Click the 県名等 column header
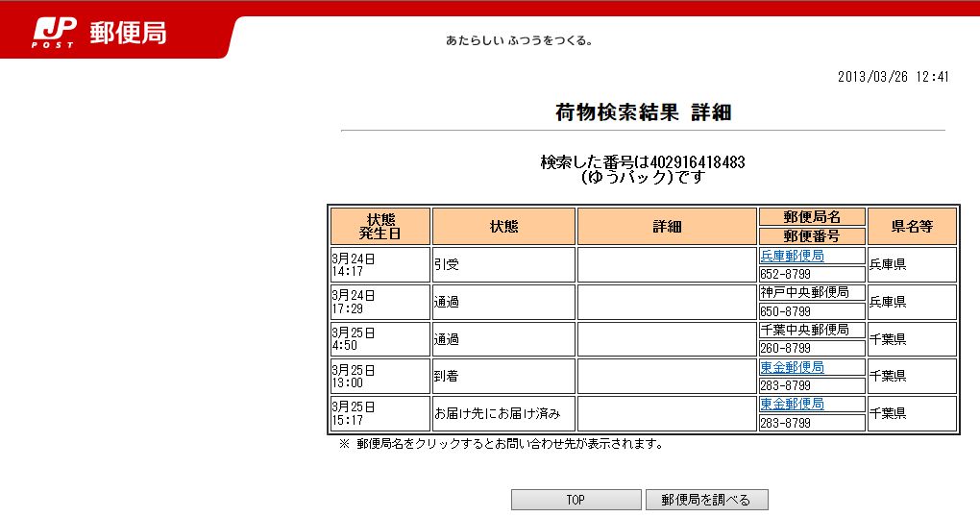This screenshot has width=980, height=517. coord(911,227)
